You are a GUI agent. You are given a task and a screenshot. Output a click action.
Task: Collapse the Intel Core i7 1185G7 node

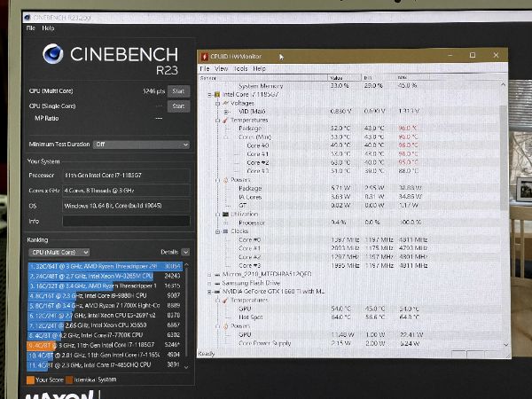coord(209,95)
